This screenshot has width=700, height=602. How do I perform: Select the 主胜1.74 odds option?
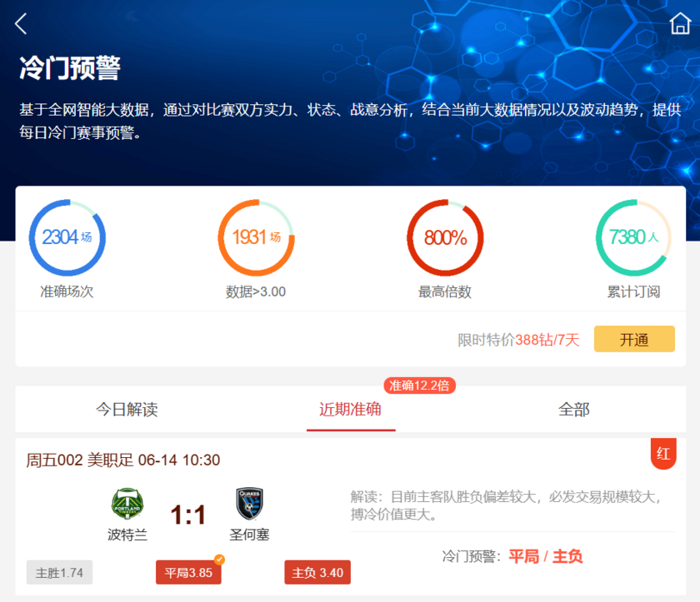point(59,573)
